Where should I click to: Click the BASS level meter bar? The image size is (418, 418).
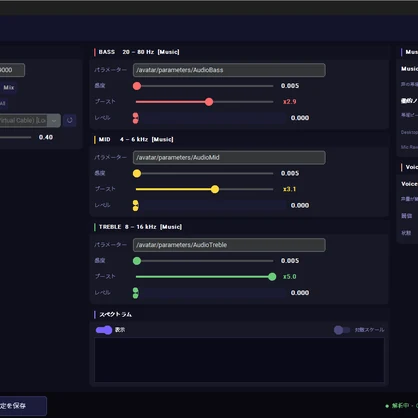209,118
